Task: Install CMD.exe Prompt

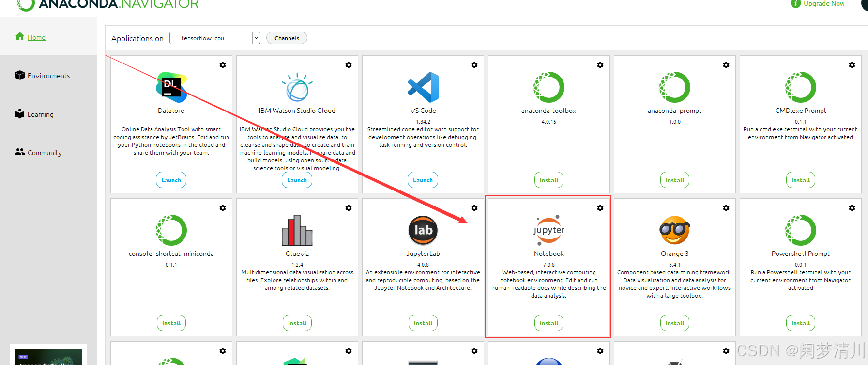Action: pos(801,180)
